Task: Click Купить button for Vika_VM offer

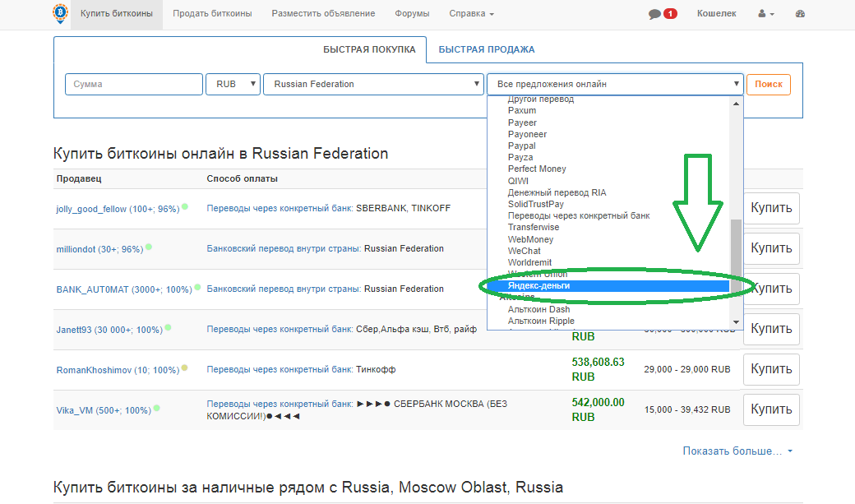Action: (x=770, y=409)
